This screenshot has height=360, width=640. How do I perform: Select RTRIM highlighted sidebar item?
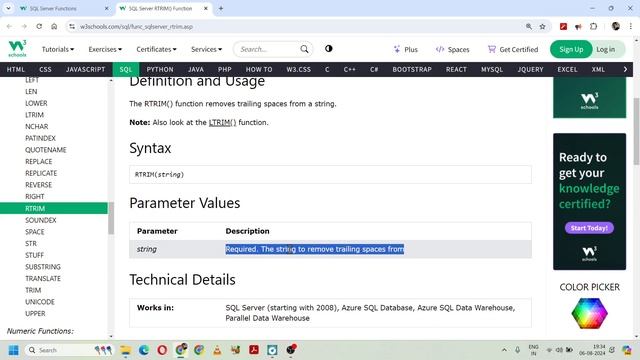tap(54, 208)
